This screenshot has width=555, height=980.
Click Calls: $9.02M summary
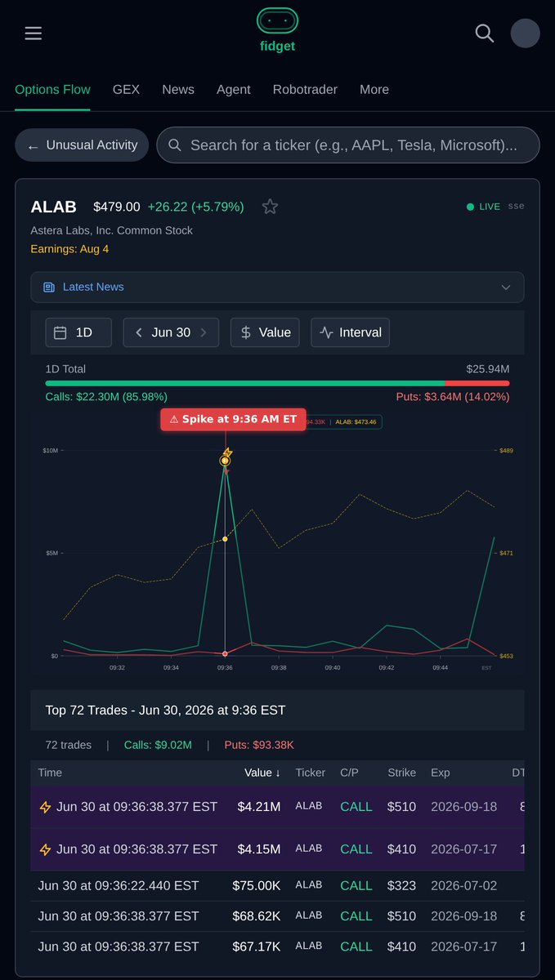(158, 745)
